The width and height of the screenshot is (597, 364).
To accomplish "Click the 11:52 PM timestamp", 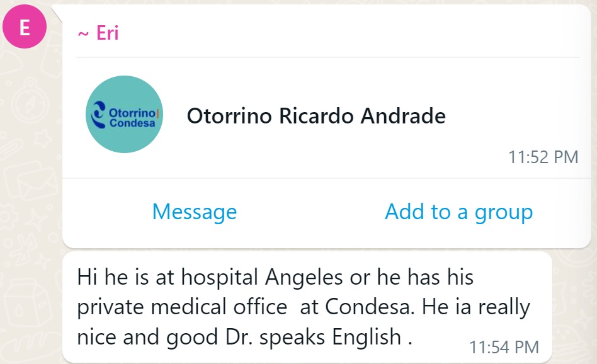I will click(x=543, y=157).
